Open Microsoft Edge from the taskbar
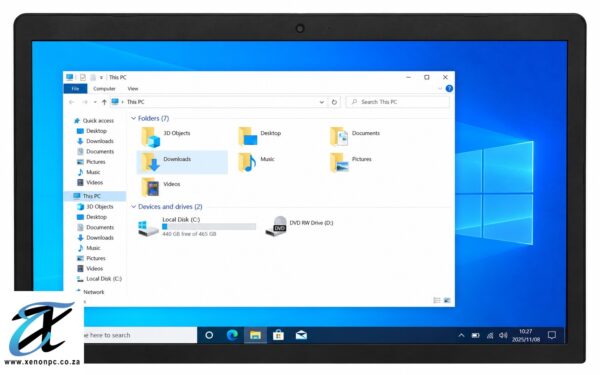 pyautogui.click(x=232, y=335)
